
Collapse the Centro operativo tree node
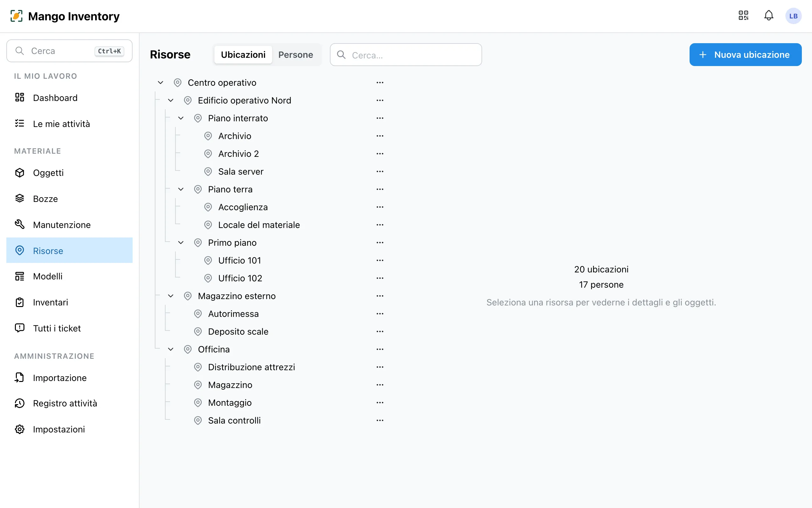160,83
